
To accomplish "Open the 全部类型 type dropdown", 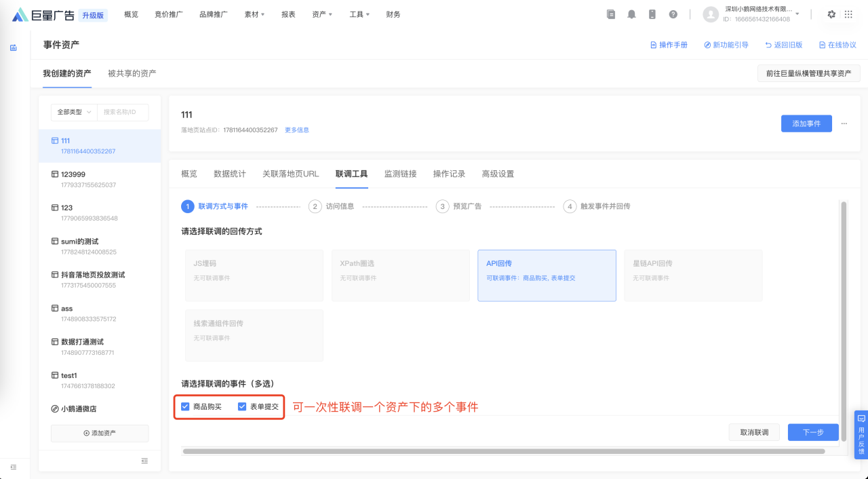I will click(x=74, y=112).
